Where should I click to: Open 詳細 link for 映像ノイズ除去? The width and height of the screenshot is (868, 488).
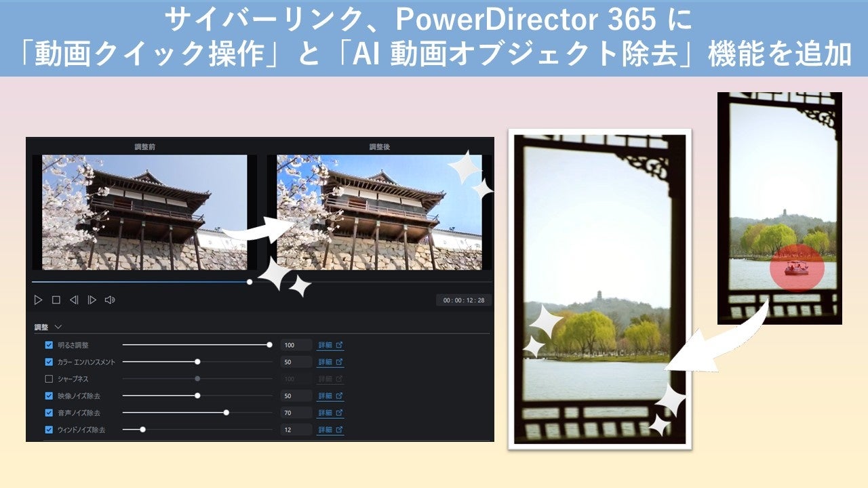(x=331, y=396)
